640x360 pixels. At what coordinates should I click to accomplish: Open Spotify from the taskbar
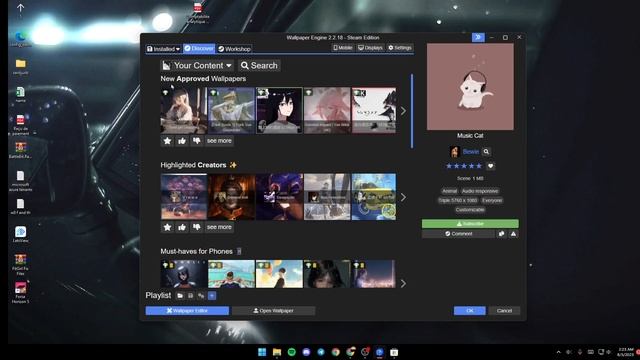[x=291, y=352]
